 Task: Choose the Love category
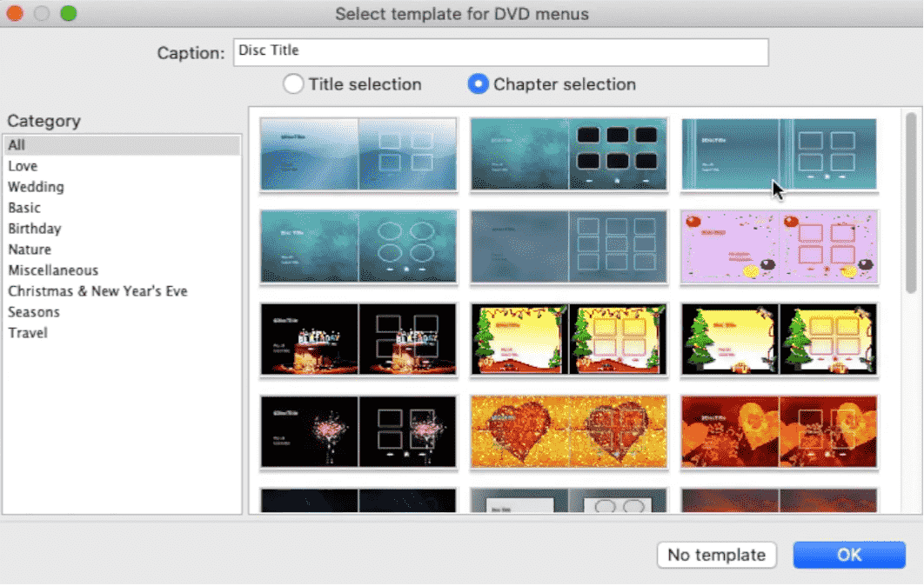(x=23, y=166)
